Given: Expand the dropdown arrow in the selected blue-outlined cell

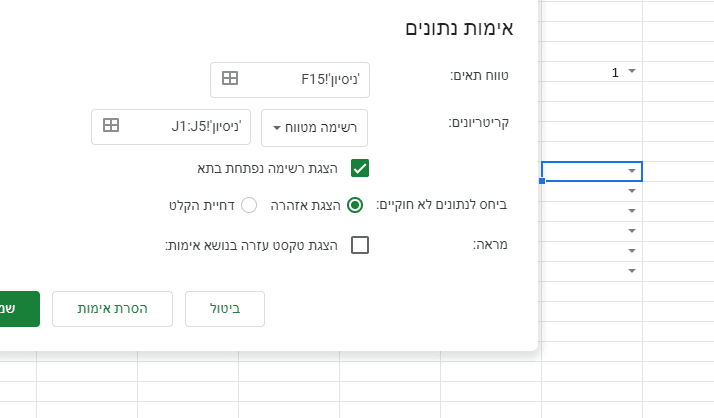Looking at the screenshot, I should (x=632, y=171).
